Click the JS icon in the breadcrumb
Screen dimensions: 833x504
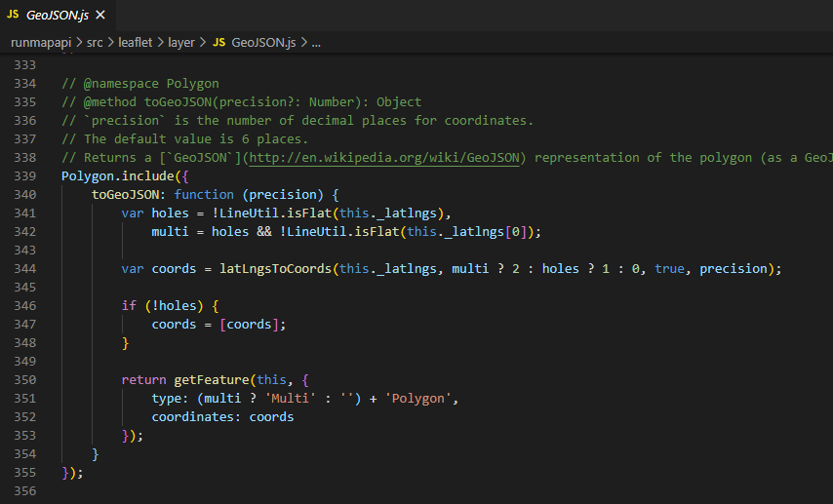218,43
